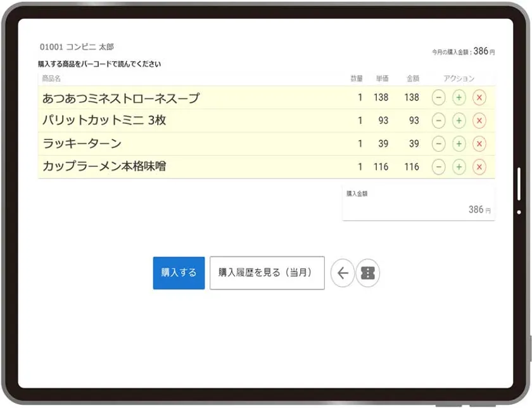This screenshot has height=408, width=532.
Task: Remove あつあつミネストローネスープ from the list
Action: tap(479, 97)
